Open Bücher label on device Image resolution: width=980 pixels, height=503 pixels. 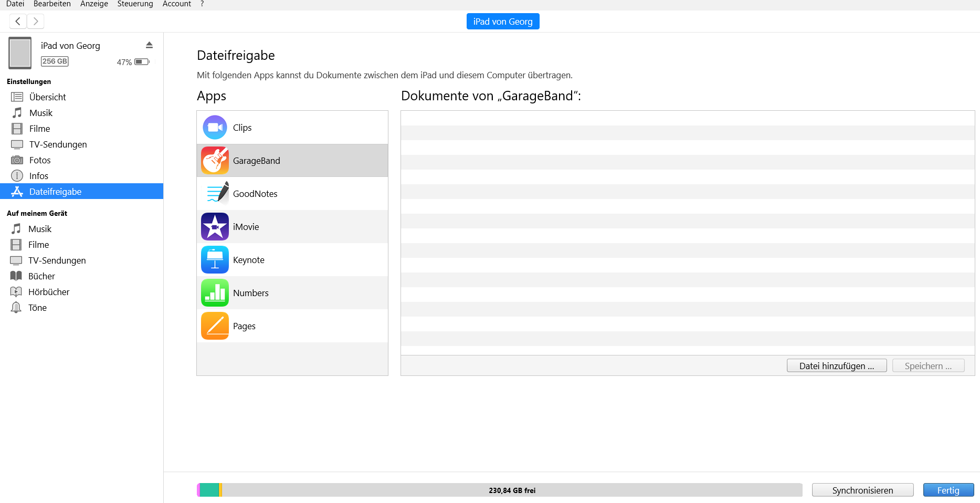(41, 276)
